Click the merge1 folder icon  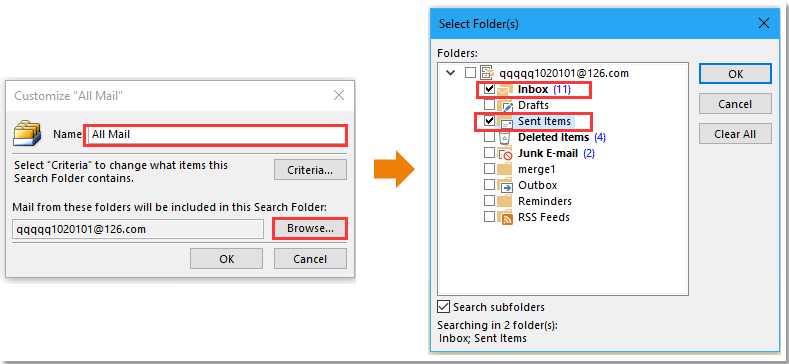coord(505,169)
